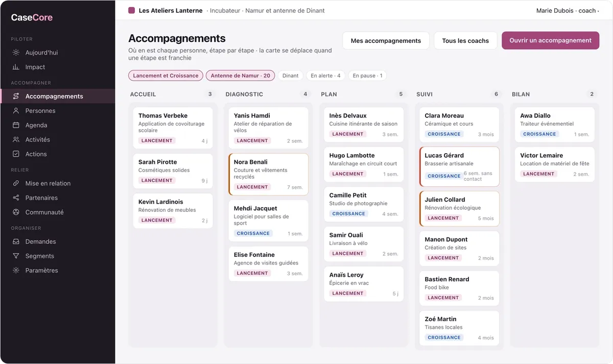Image resolution: width=613 pixels, height=364 pixels.
Task: Open Paramètres from the sidebar
Action: pyautogui.click(x=57, y=270)
